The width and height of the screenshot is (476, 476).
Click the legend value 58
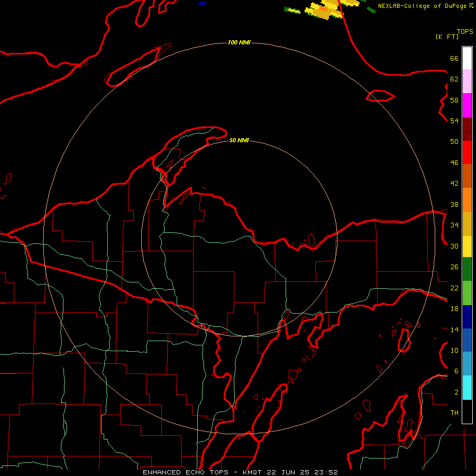[454, 100]
